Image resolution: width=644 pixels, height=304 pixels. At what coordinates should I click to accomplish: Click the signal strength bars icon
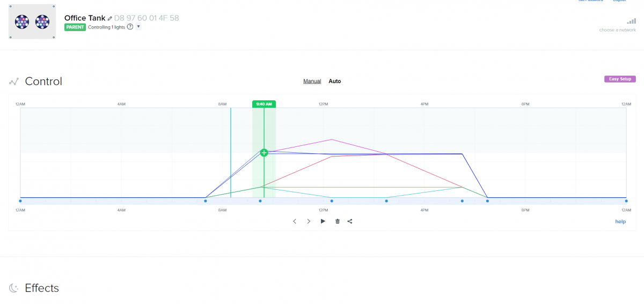[631, 21]
